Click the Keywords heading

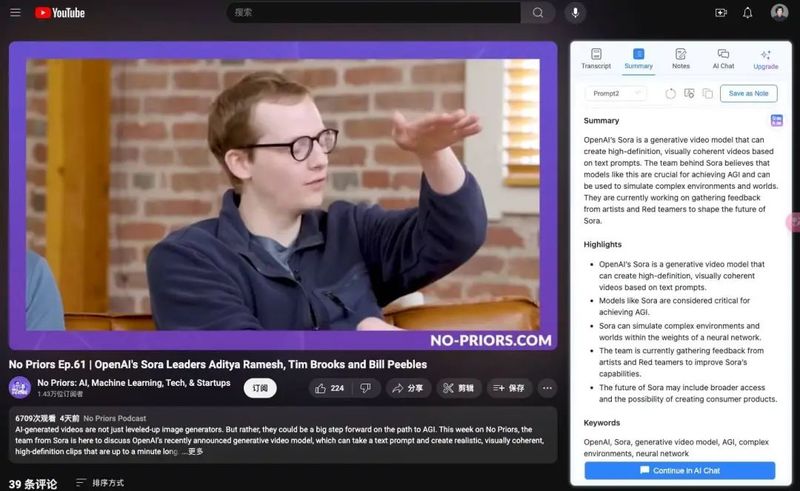click(x=602, y=423)
